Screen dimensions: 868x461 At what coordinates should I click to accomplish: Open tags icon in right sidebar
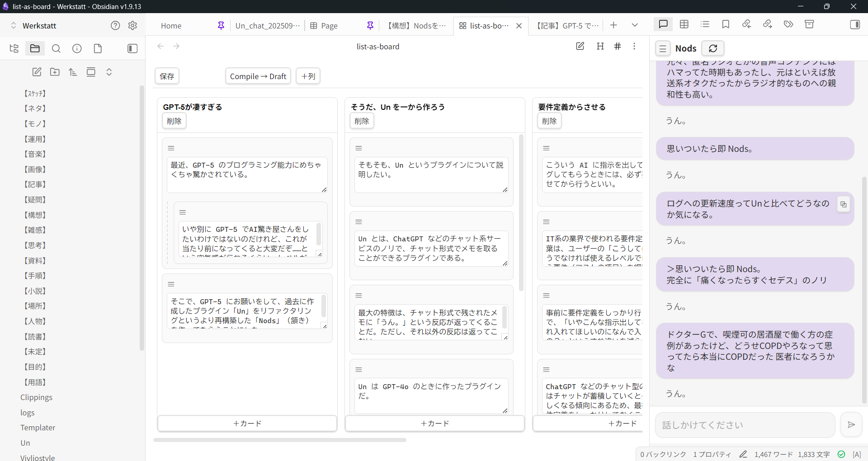tap(788, 24)
